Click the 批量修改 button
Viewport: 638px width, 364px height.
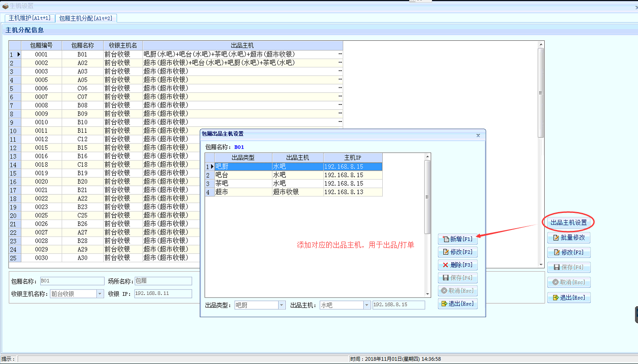click(x=568, y=238)
